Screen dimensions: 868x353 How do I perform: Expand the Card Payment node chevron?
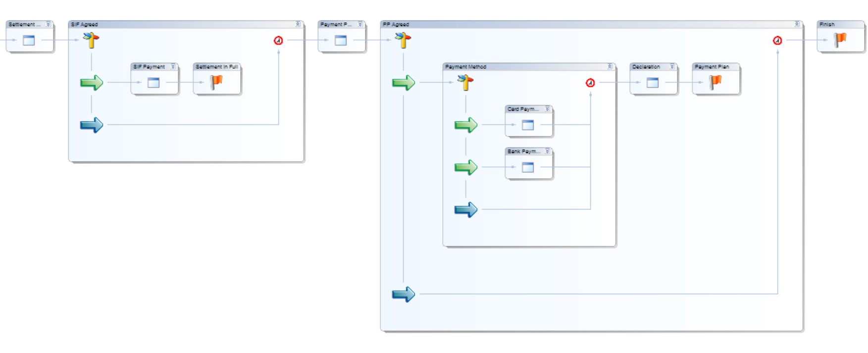pyautogui.click(x=547, y=108)
